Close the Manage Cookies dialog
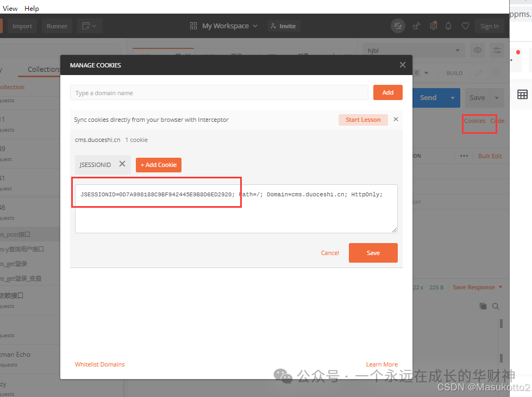The width and height of the screenshot is (532, 397). pyautogui.click(x=402, y=65)
